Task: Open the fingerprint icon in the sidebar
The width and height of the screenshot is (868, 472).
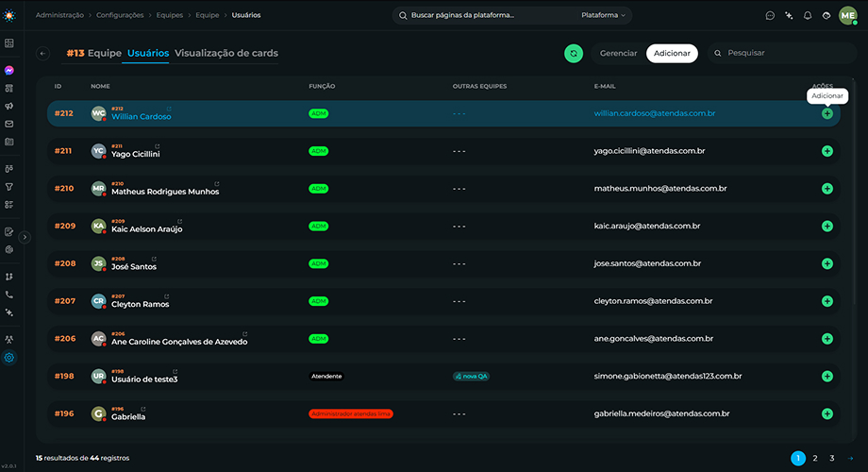Action: pos(9,250)
